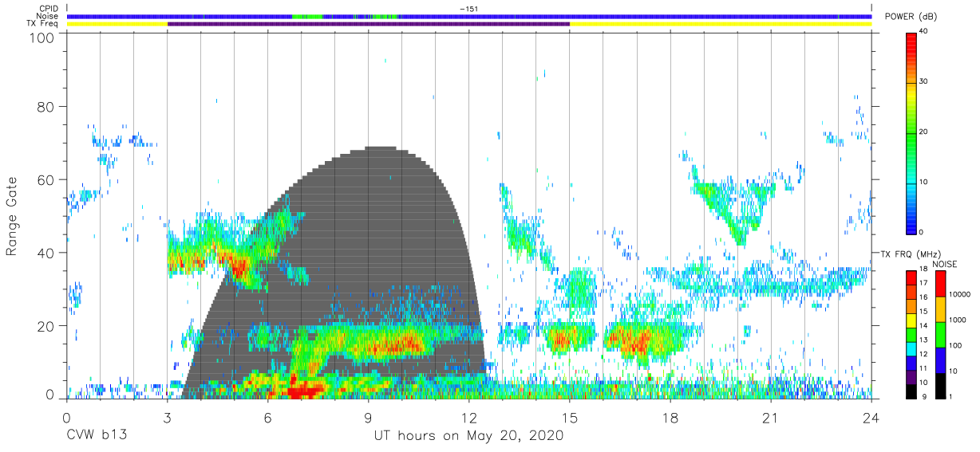Click the '6' tick on the UT hours axis

coord(268,418)
